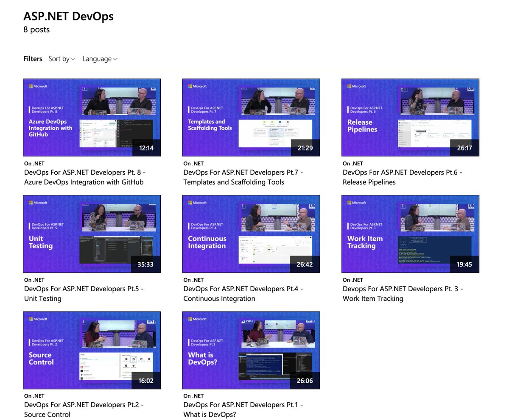Viewport: 509px width, 420px height.
Task: Open the Language dropdown
Action: 100,58
